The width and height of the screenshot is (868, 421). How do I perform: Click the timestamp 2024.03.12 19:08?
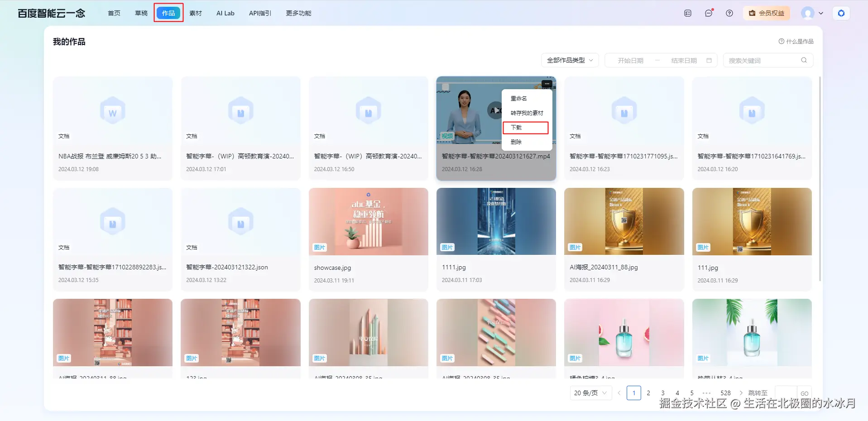point(78,169)
